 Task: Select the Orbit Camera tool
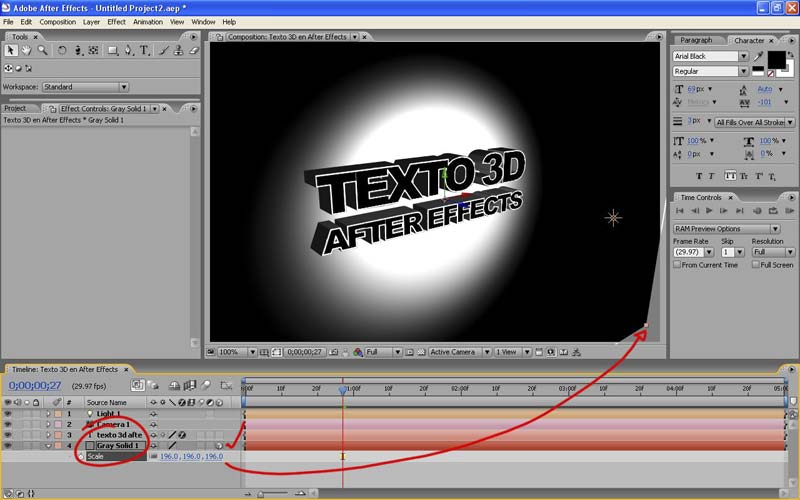(x=78, y=51)
